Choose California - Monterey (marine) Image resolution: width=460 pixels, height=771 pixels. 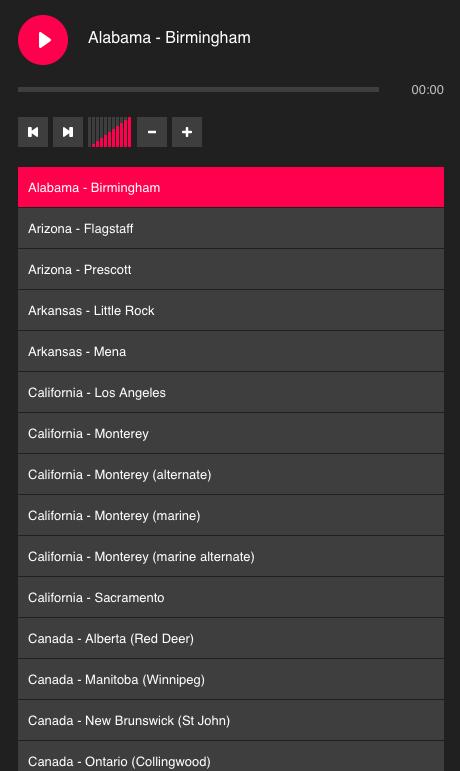coord(231,515)
